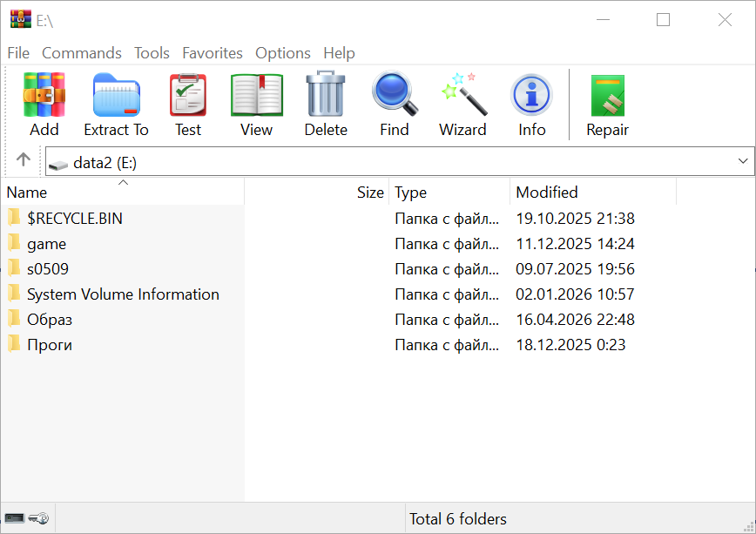Open the Commands menu
The height and width of the screenshot is (534, 756).
click(x=82, y=53)
